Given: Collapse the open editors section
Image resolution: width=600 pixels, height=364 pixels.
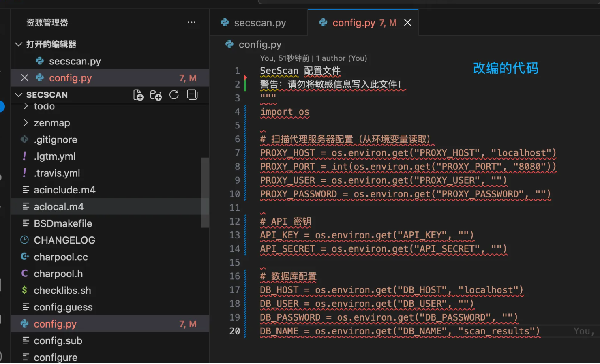Looking at the screenshot, I should (18, 44).
